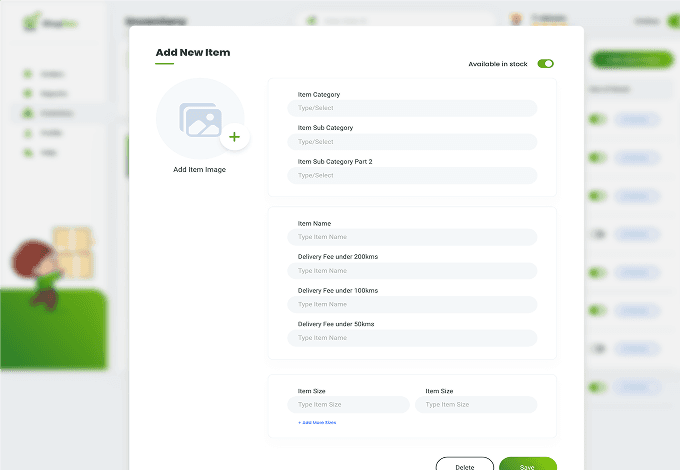Screen dimensions: 680x470
Task: Open the Item Sub Category Type/Select field
Action: (x=412, y=142)
